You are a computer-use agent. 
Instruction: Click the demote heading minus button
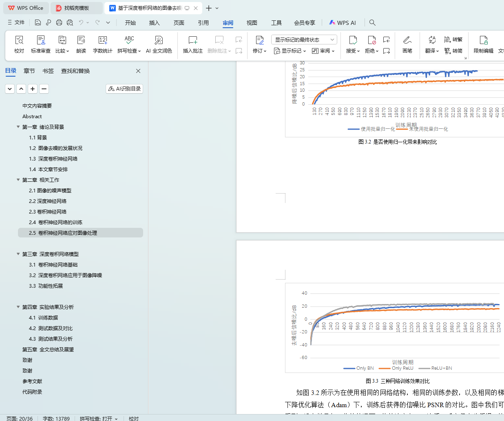click(x=44, y=88)
